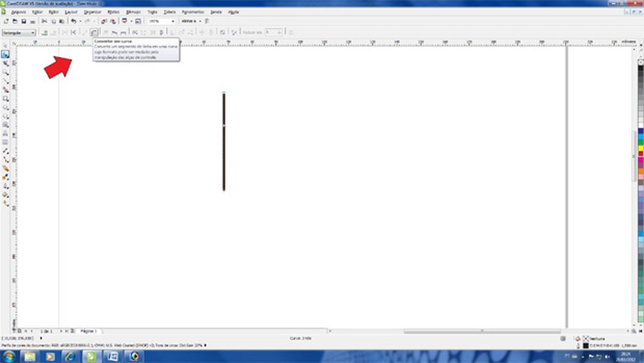Screen dimensions: 644x363
Task: Click the Export icon
Action: pos(113,21)
